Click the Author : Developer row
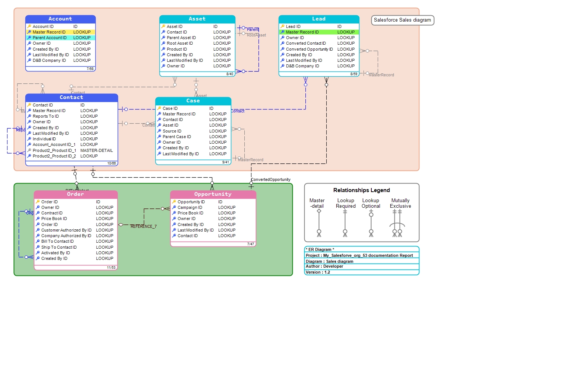565x392 pixels. tap(362, 267)
